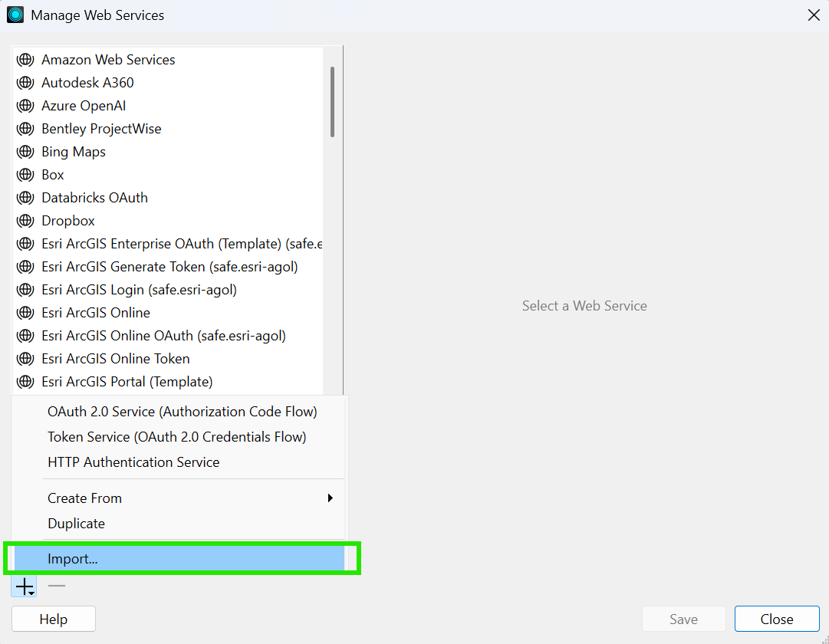829x644 pixels.
Task: Click the globe icon beside Dropbox
Action: 25,221
